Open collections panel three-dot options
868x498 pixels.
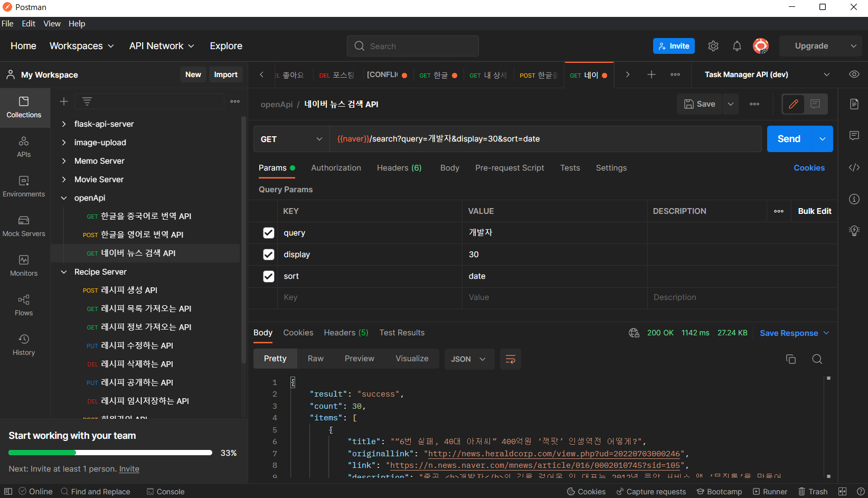click(x=235, y=101)
